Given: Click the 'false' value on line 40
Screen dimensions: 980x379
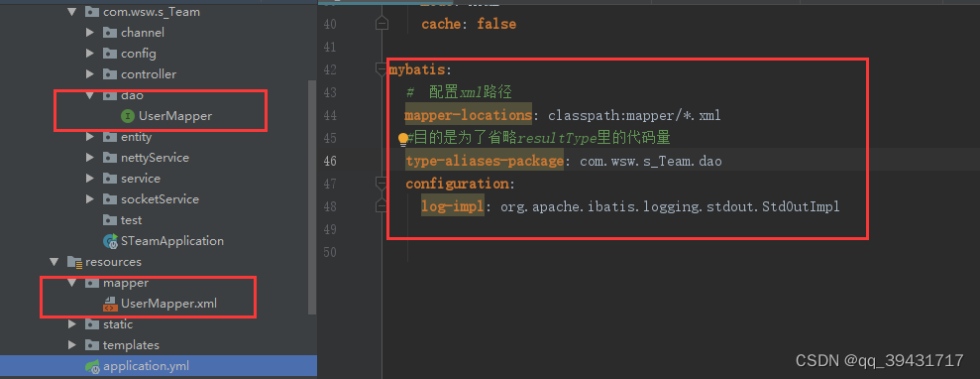Looking at the screenshot, I should (x=496, y=24).
